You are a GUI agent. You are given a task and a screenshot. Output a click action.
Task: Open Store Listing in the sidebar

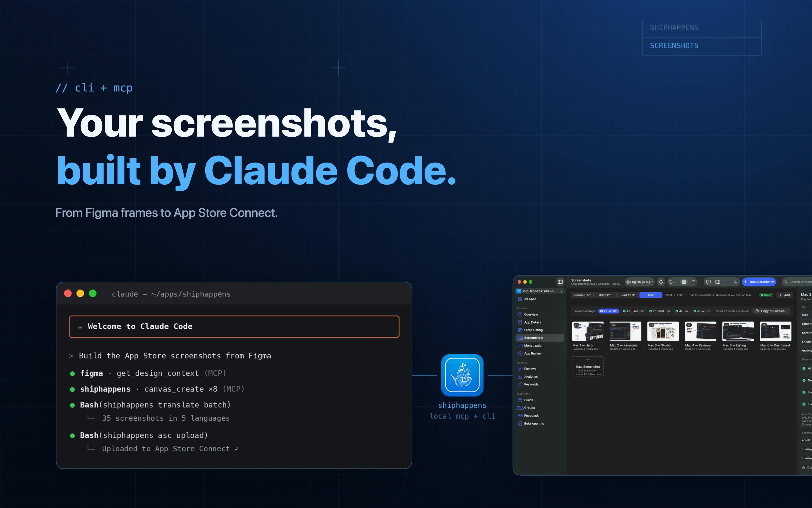tap(540, 330)
